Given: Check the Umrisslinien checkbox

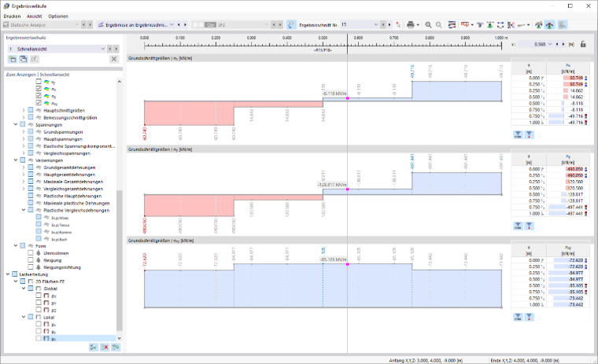Looking at the screenshot, I should point(31,252).
